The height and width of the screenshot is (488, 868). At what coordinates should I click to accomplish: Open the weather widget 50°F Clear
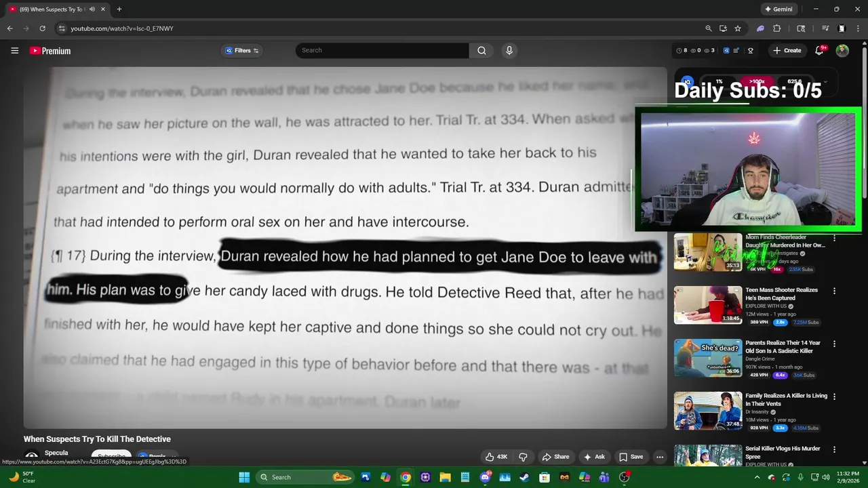(22, 477)
